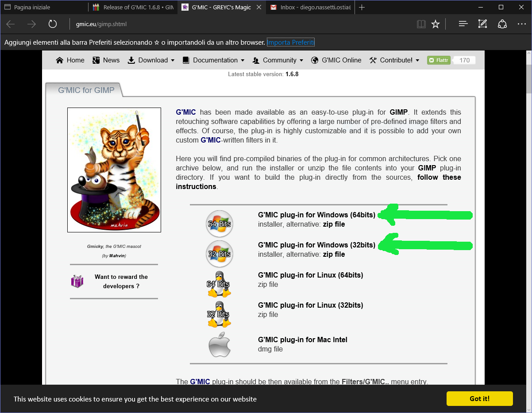Viewport: 532px width, 413px height.
Task: Open G'MIC Online navigation link
Action: point(336,60)
